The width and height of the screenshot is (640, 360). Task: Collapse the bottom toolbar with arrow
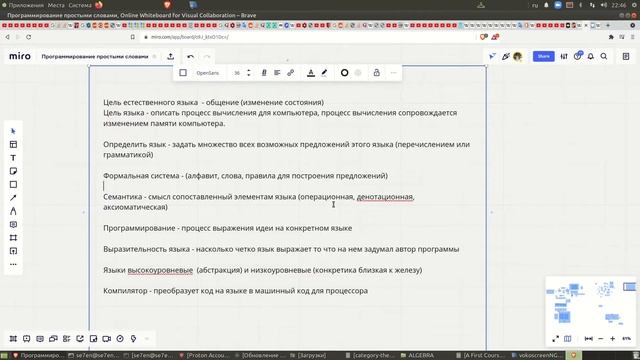[147, 339]
